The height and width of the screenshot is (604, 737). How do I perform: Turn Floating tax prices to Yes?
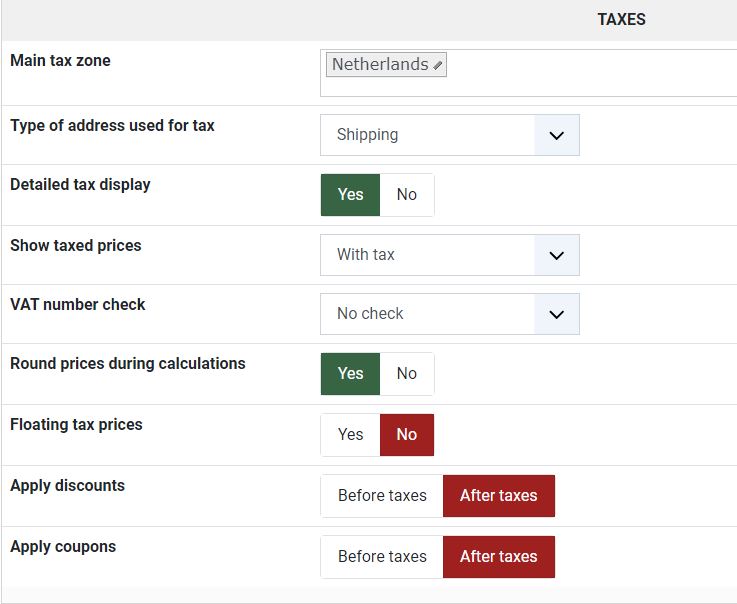tap(350, 435)
